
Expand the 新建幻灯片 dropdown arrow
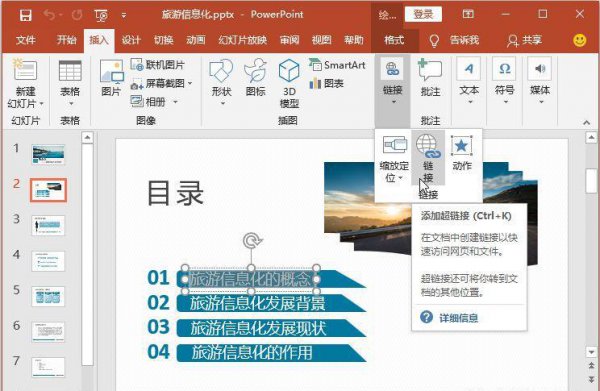41,104
